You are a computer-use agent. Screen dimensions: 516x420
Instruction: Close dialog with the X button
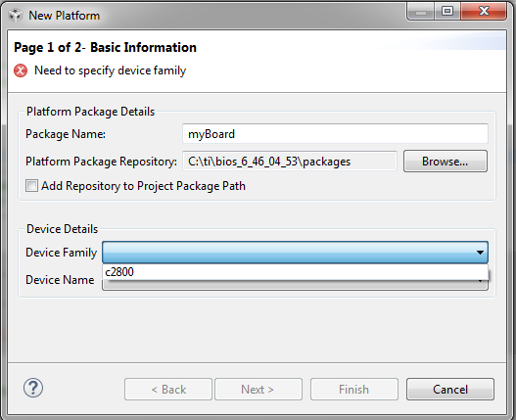(x=484, y=12)
